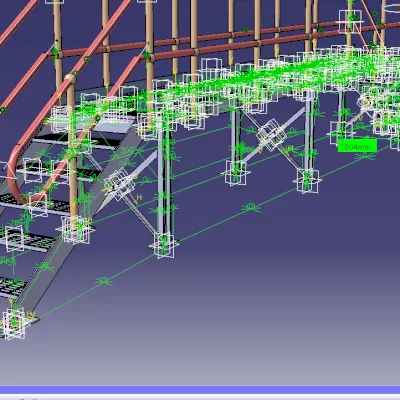Pick the sketch box on middle cross brace center

(272, 135)
